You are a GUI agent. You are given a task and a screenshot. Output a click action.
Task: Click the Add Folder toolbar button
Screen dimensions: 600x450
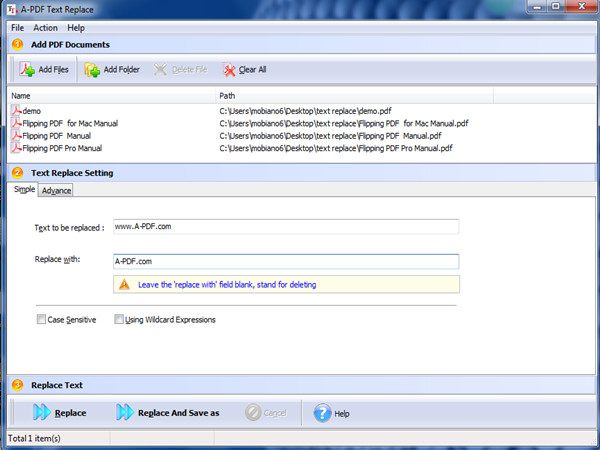tap(112, 69)
